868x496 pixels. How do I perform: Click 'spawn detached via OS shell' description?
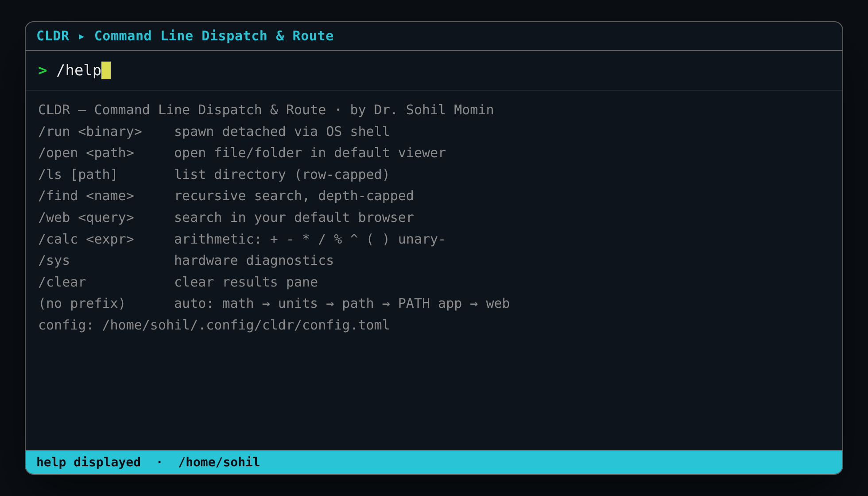(x=282, y=132)
